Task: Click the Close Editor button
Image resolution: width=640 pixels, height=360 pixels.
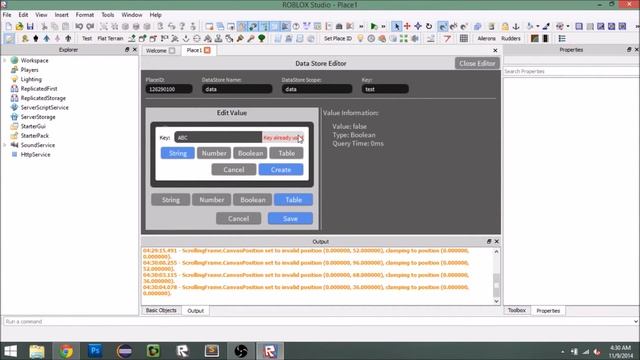Action: coord(477,63)
